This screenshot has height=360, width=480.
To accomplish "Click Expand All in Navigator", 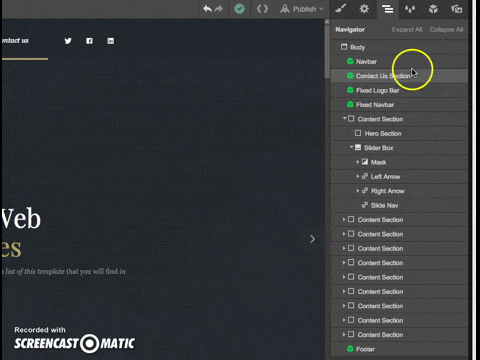I will pos(407,30).
